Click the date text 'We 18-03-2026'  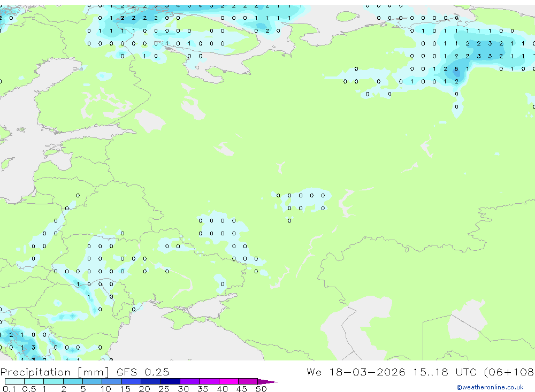tap(356, 372)
